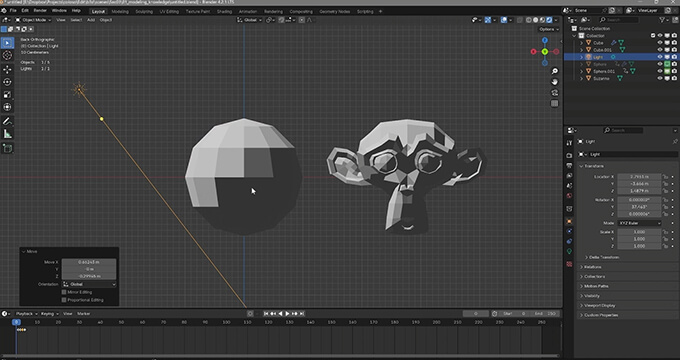Viewport: 680px width, 360px height.
Task: Open the viewport Add menu
Action: point(91,20)
